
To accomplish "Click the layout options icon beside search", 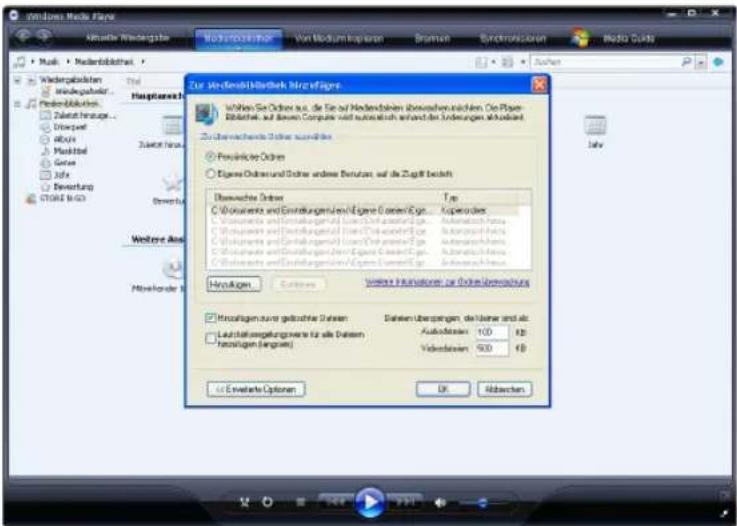I will (481, 62).
